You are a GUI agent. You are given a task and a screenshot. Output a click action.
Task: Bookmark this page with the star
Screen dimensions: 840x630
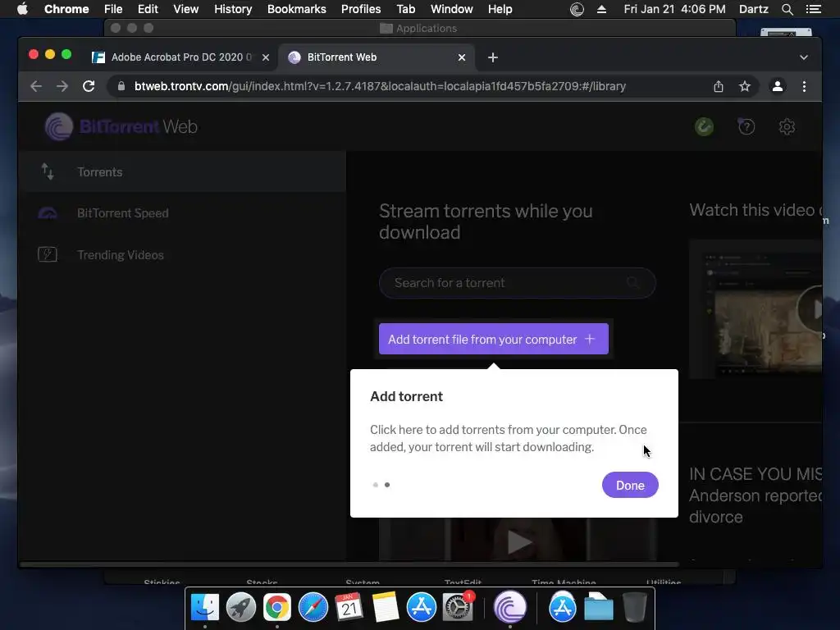[x=745, y=86]
